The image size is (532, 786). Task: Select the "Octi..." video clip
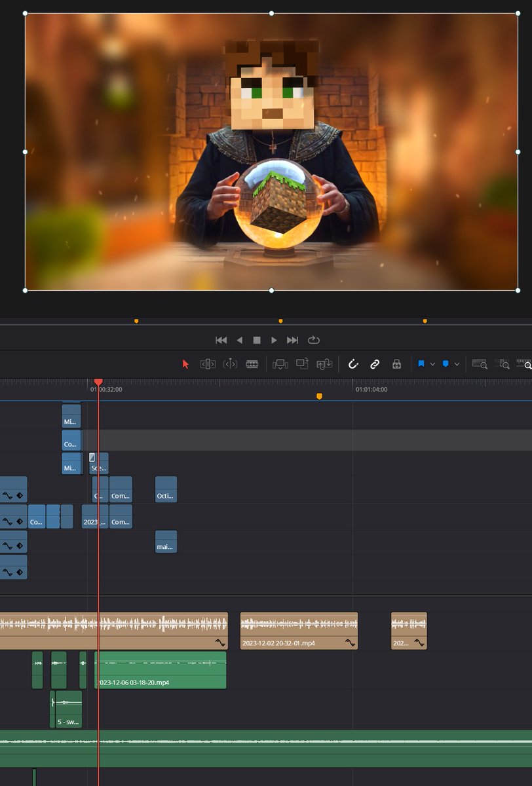pos(166,489)
